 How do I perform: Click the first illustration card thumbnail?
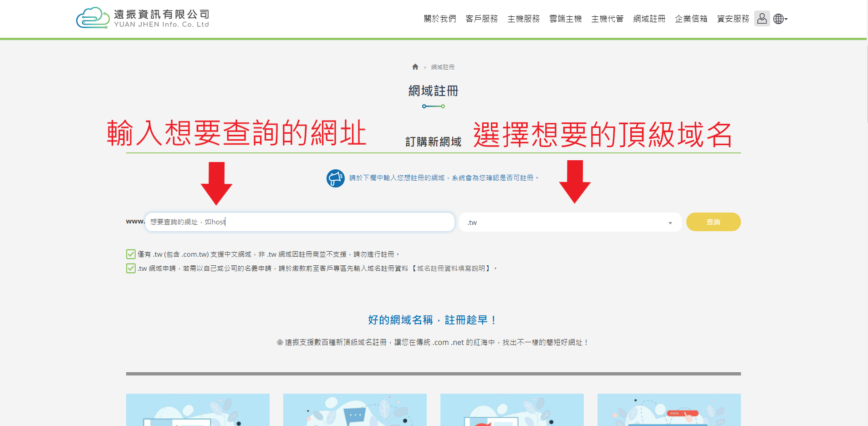pyautogui.click(x=198, y=410)
